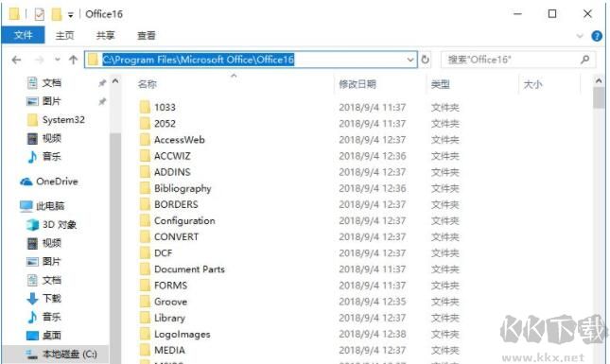This screenshot has width=610, height=364.
Task: Click the address bar path text
Action: (x=198, y=60)
